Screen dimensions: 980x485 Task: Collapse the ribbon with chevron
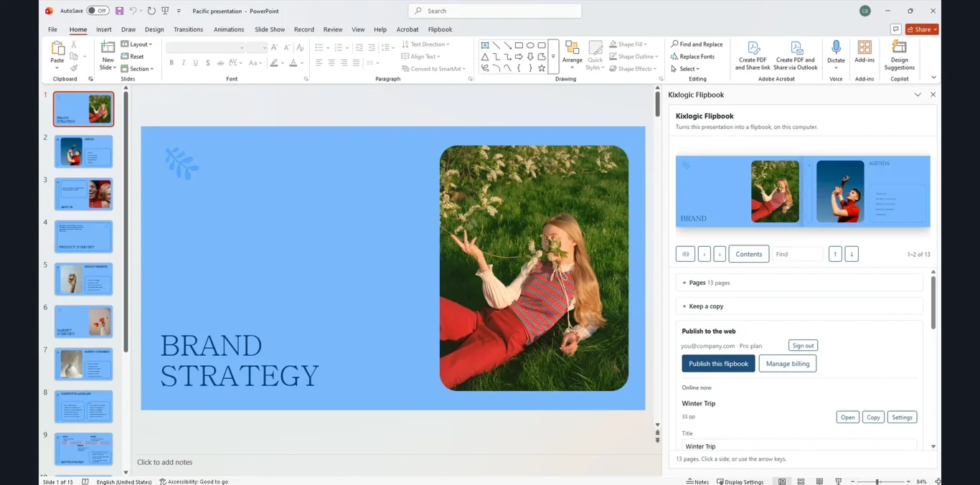(933, 77)
